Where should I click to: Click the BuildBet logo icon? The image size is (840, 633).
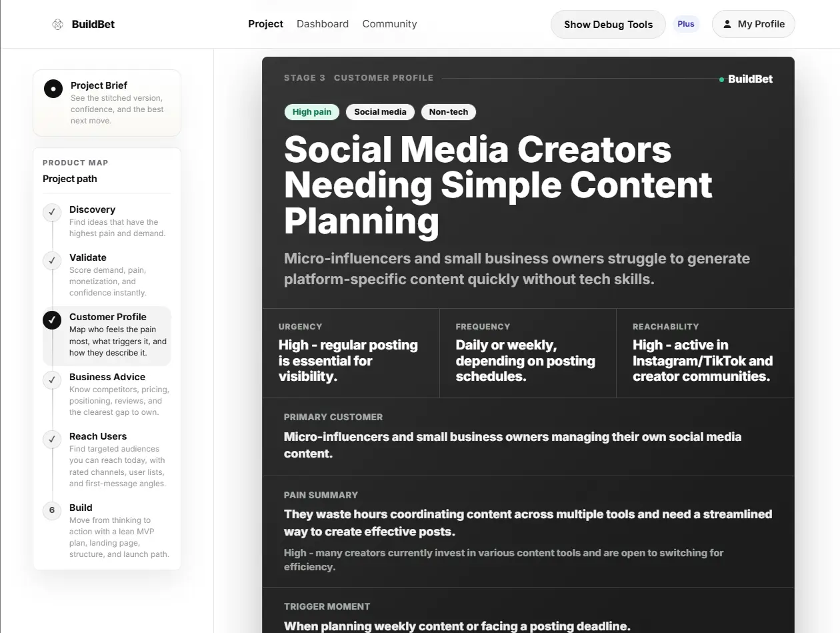coord(58,24)
